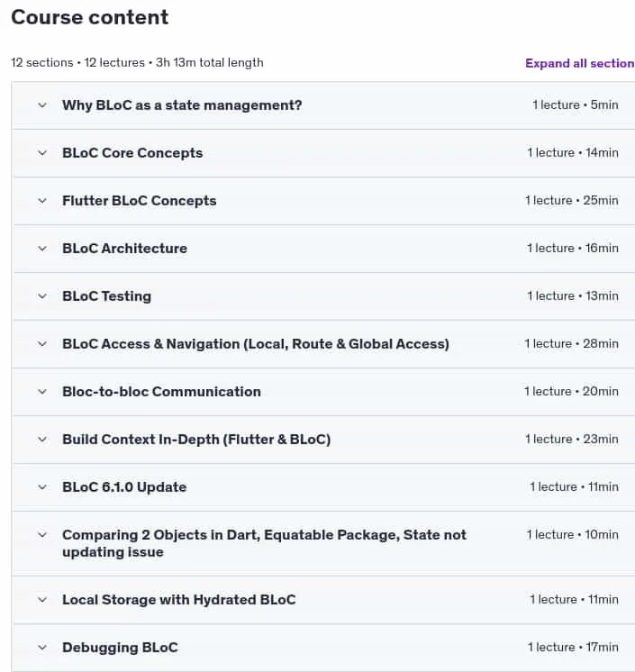Viewport: 635px width, 672px height.
Task: Select BLoC Core Concepts section title
Action: 132,153
